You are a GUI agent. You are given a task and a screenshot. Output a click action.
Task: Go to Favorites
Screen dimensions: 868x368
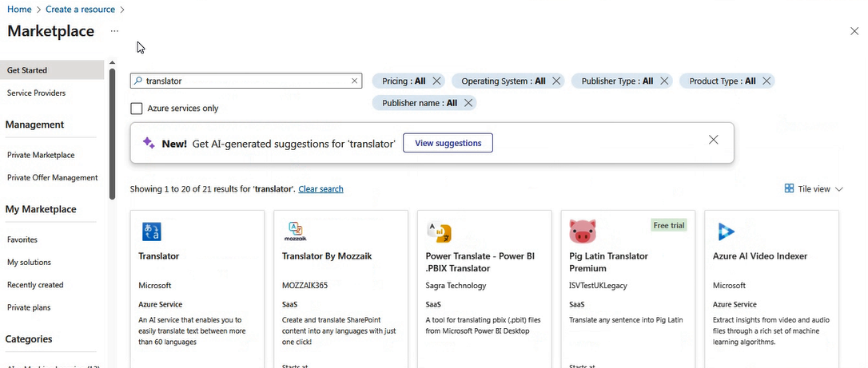(x=22, y=239)
